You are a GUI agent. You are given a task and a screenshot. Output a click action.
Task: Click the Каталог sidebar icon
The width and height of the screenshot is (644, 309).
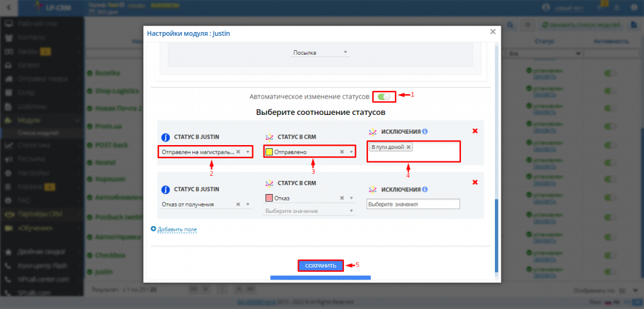point(8,65)
